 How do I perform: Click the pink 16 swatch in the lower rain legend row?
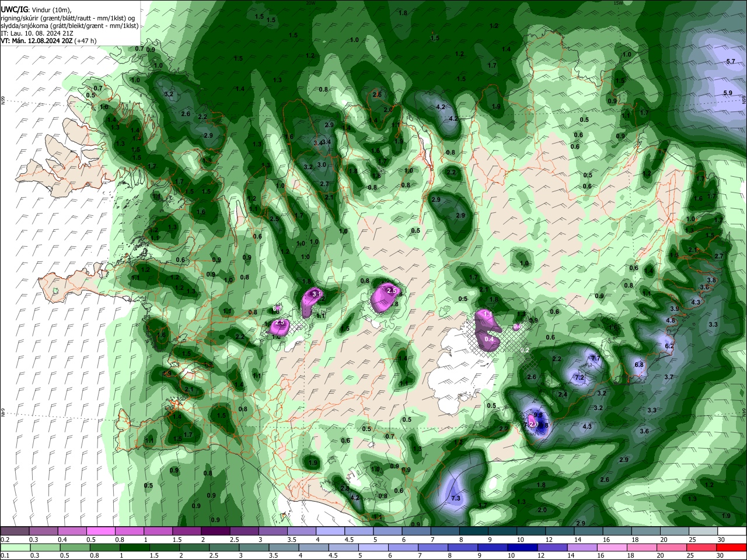612,548
